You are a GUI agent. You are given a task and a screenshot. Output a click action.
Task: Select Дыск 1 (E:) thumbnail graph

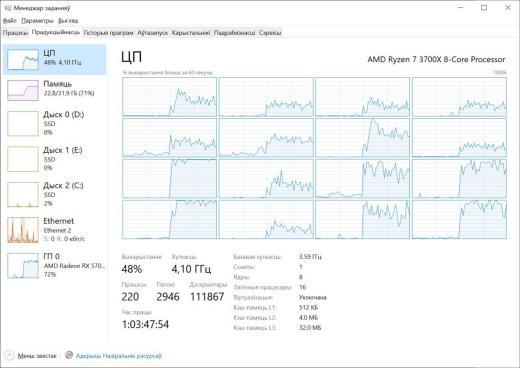(x=23, y=159)
